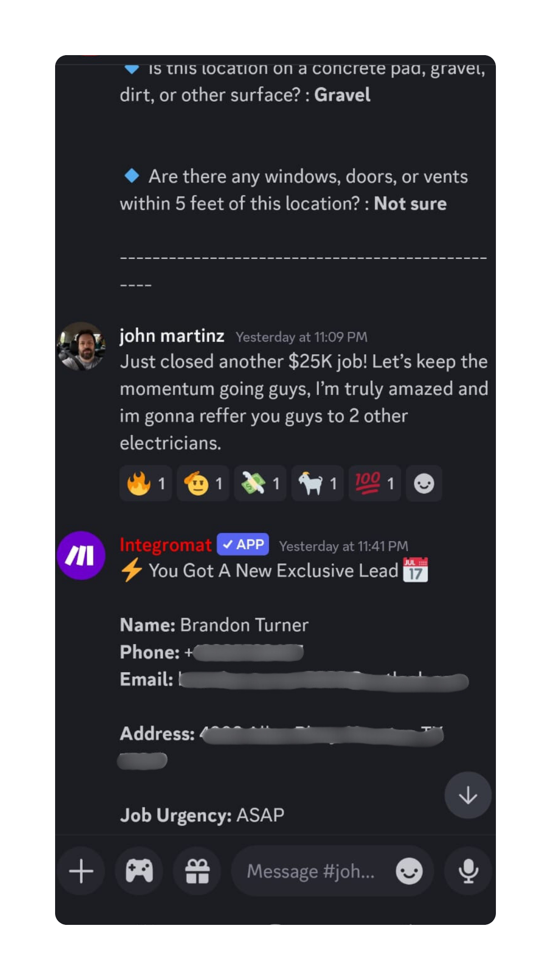
Task: Tap the gift icon
Action: pyautogui.click(x=197, y=871)
